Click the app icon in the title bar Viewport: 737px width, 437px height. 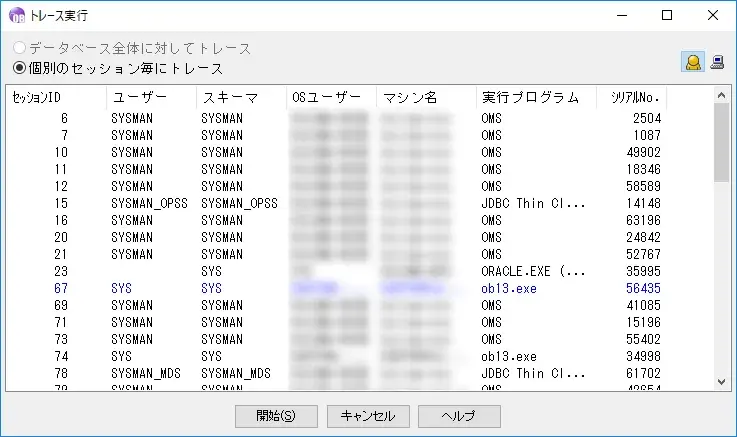point(16,15)
